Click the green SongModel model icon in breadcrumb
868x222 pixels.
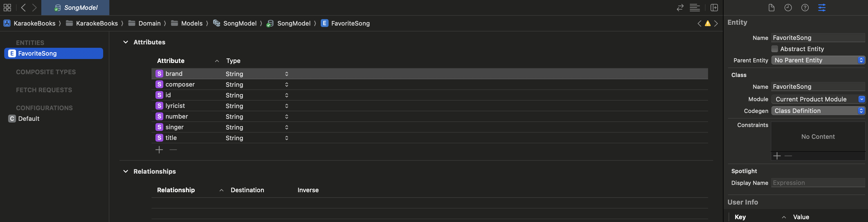pyautogui.click(x=270, y=23)
